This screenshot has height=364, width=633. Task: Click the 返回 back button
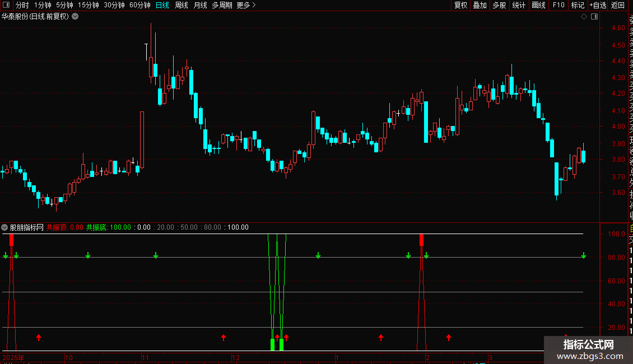tap(618, 5)
